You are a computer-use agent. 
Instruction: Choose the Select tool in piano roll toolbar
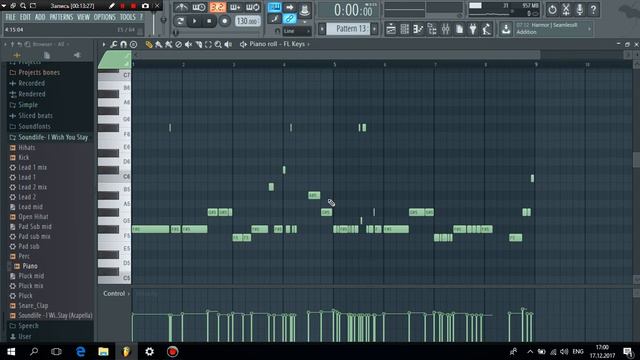coord(208,44)
